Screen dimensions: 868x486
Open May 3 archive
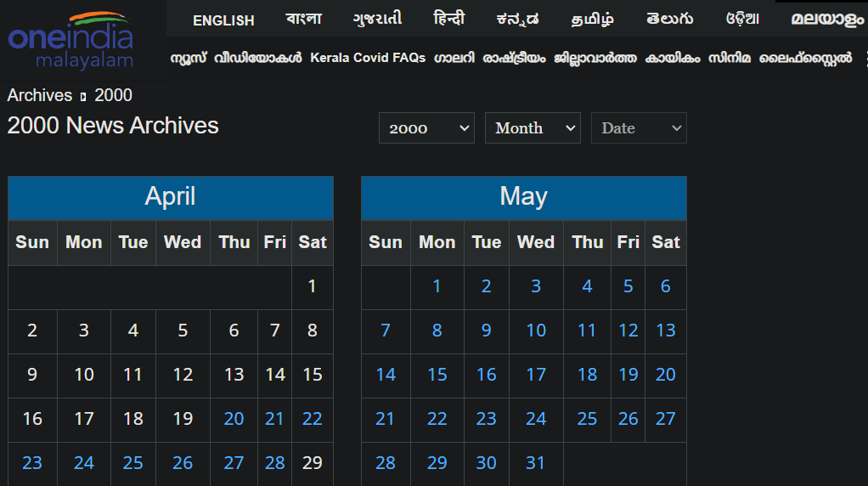536,286
